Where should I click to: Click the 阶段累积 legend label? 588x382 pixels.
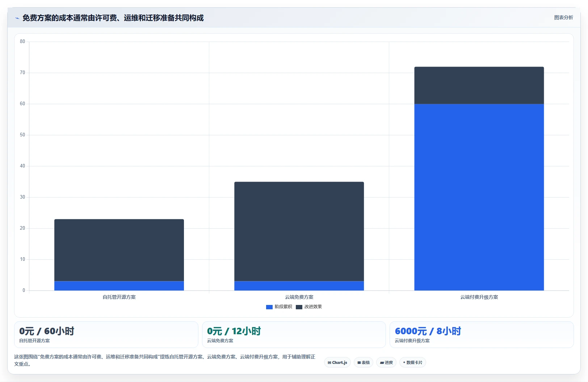(x=283, y=307)
